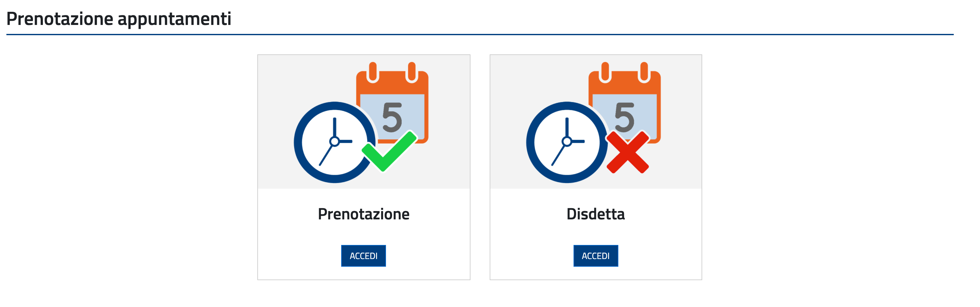This screenshot has height=307, width=980.
Task: Click the Prenotazione appuntamenti page heading
Action: coord(119,19)
